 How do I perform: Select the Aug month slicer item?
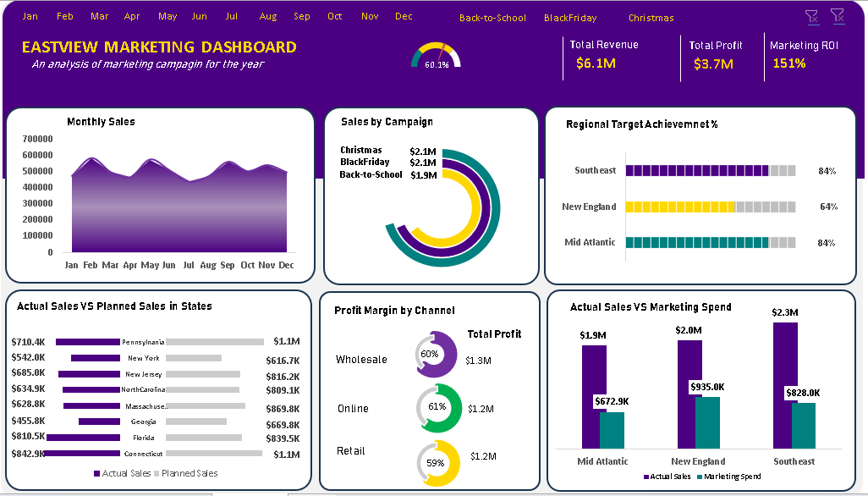pyautogui.click(x=268, y=16)
